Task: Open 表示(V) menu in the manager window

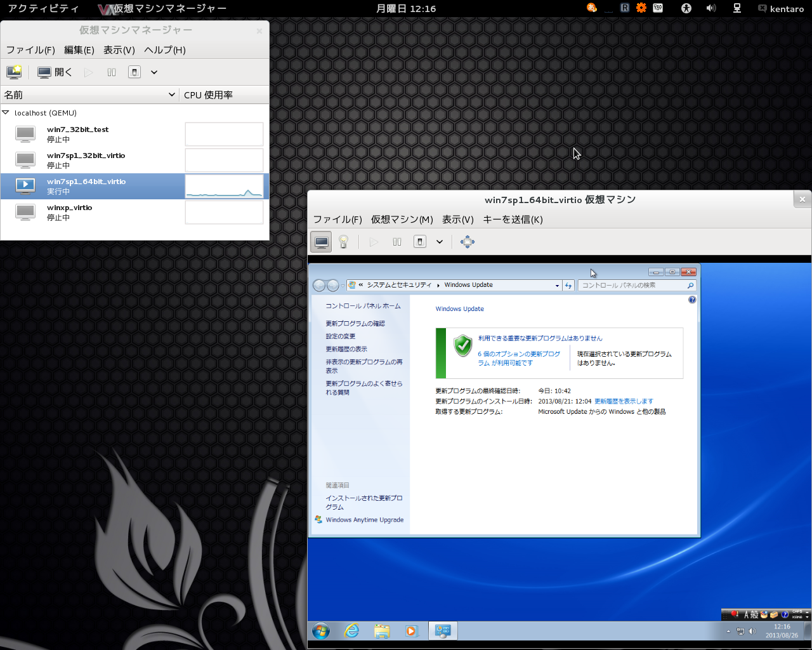Action: 119,50
